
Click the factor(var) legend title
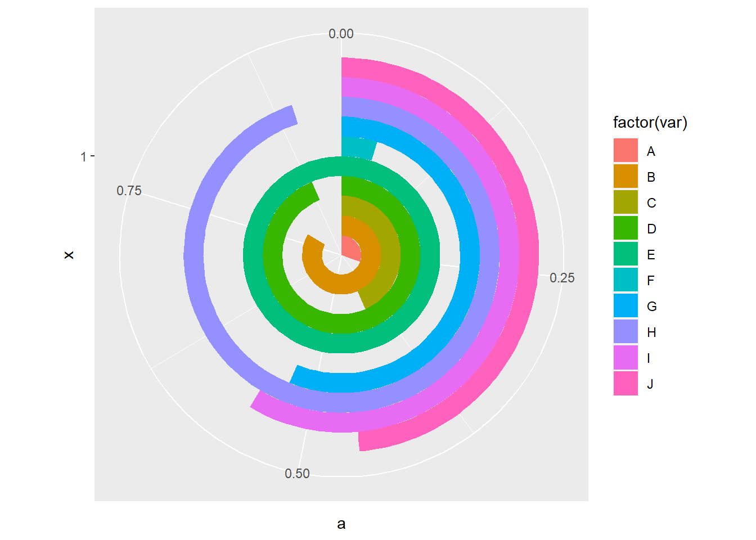coord(650,123)
